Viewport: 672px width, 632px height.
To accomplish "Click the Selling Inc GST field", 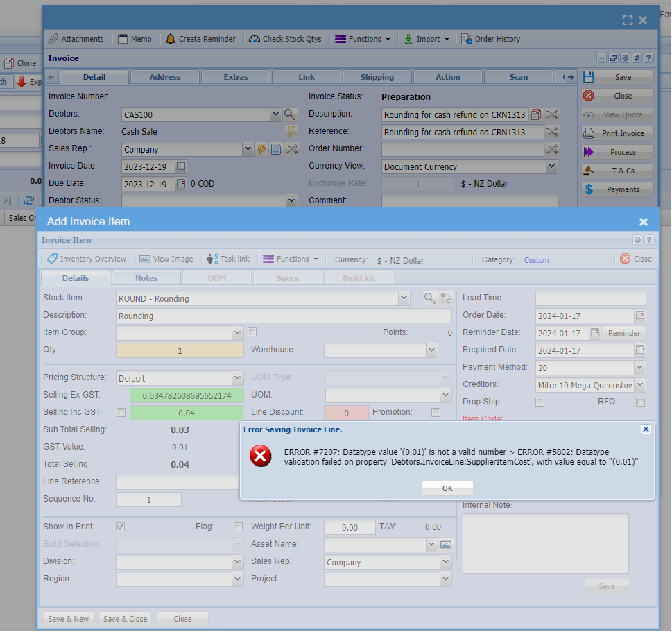I will click(187, 413).
